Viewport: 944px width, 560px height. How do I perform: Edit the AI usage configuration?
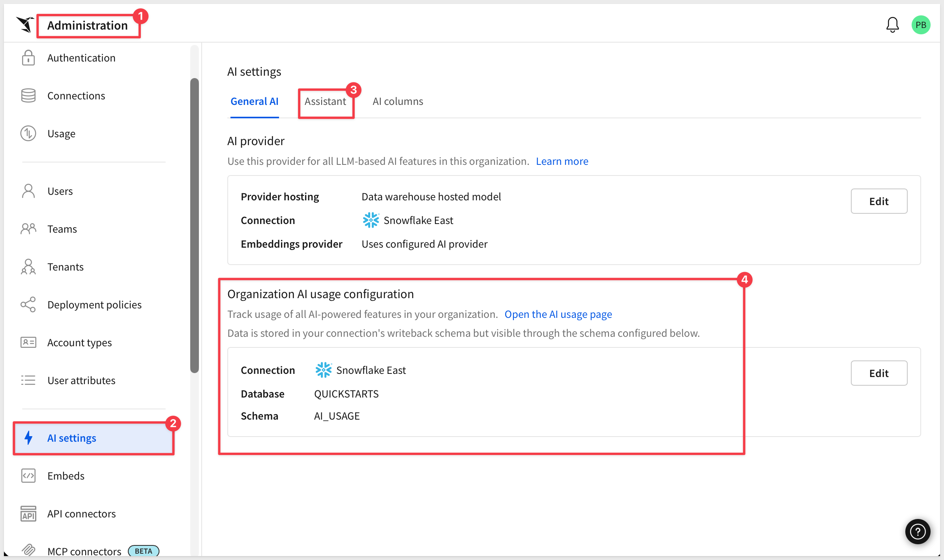[879, 373]
